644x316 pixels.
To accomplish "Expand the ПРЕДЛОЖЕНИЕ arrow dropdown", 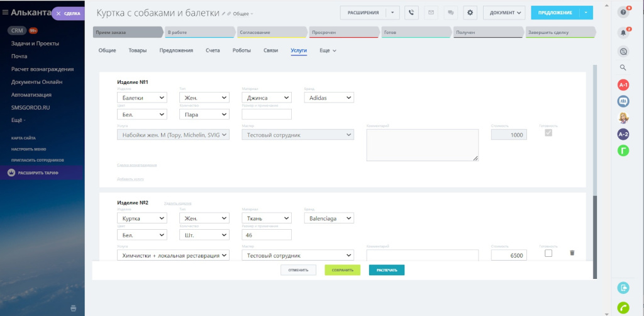I will [x=586, y=13].
